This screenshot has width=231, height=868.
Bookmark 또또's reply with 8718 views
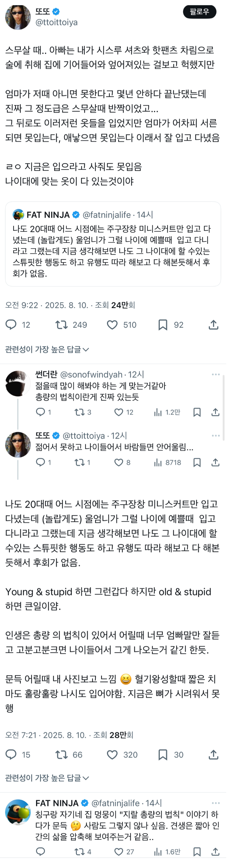click(x=197, y=462)
